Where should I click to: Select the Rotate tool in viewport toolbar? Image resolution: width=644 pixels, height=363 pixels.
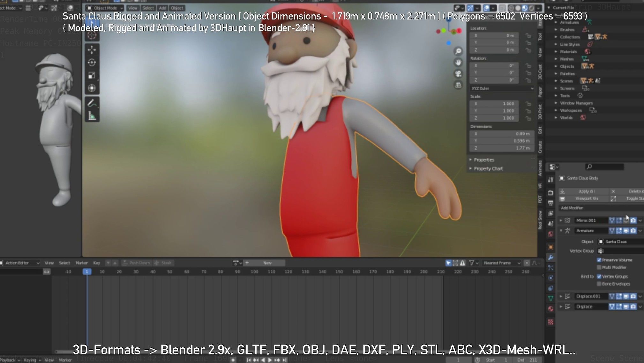coord(92,63)
